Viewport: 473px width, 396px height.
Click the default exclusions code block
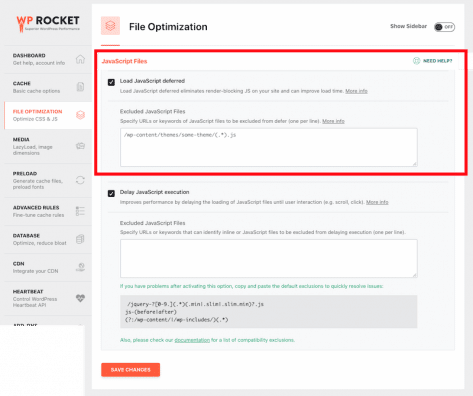coord(269,312)
